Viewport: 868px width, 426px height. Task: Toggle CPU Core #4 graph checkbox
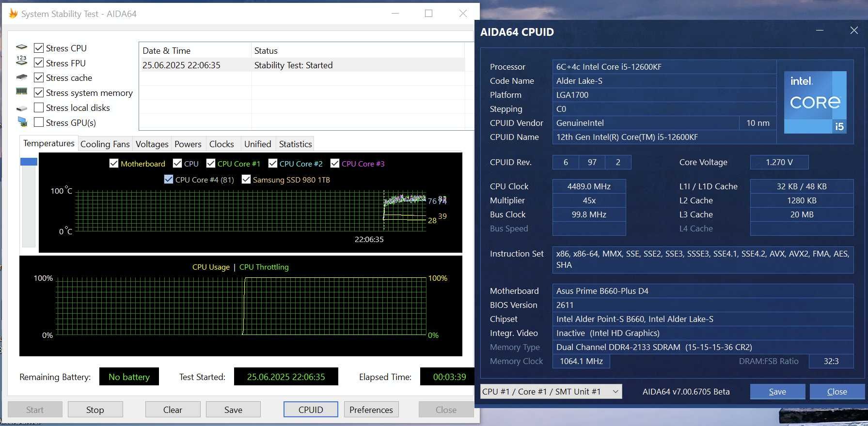[169, 180]
